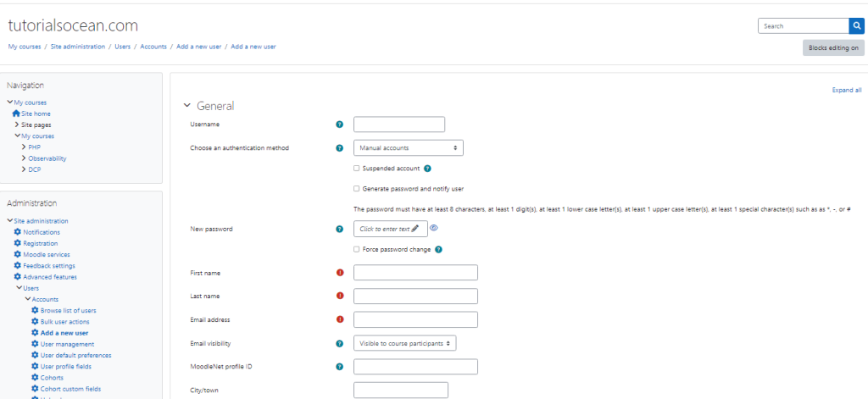
Task: Click gear icon for Notifications
Action: pos(17,232)
